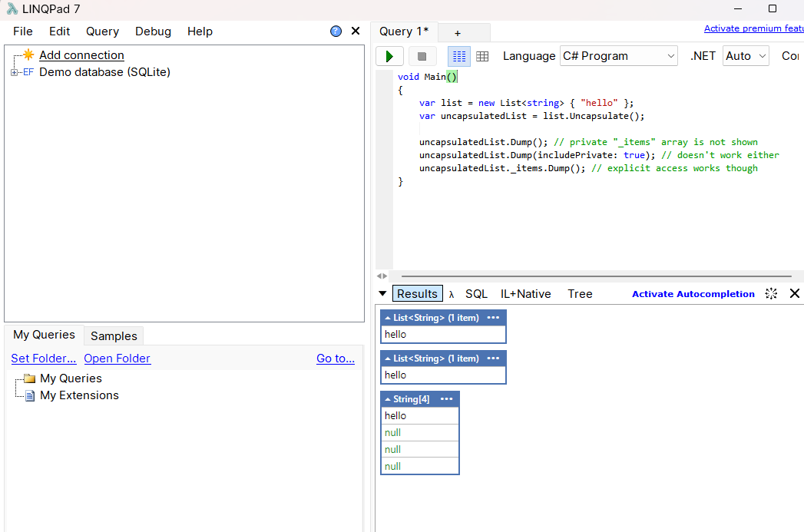Click Activate Autocompletion link
This screenshot has height=532, width=804.
(x=693, y=294)
